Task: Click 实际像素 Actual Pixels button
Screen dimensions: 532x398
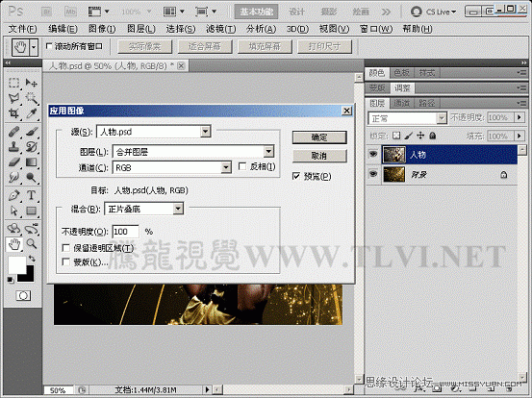Action: click(x=145, y=46)
